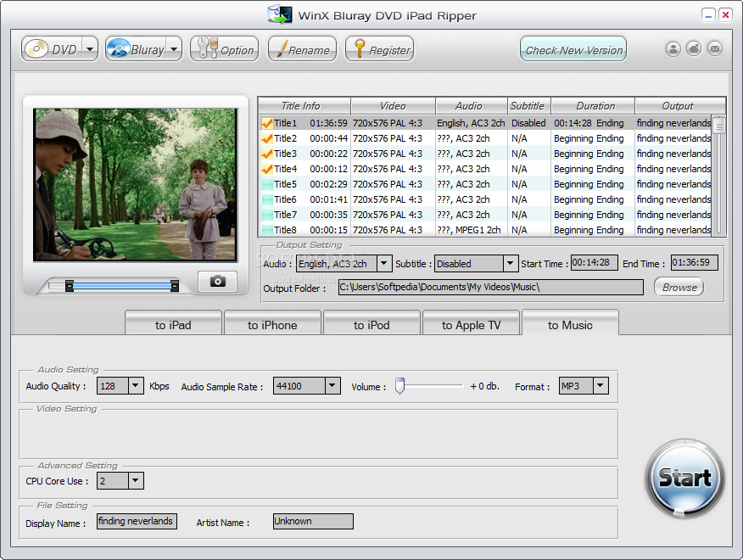The image size is (743, 560).
Task: Open Option settings with wrench icon
Action: (225, 49)
